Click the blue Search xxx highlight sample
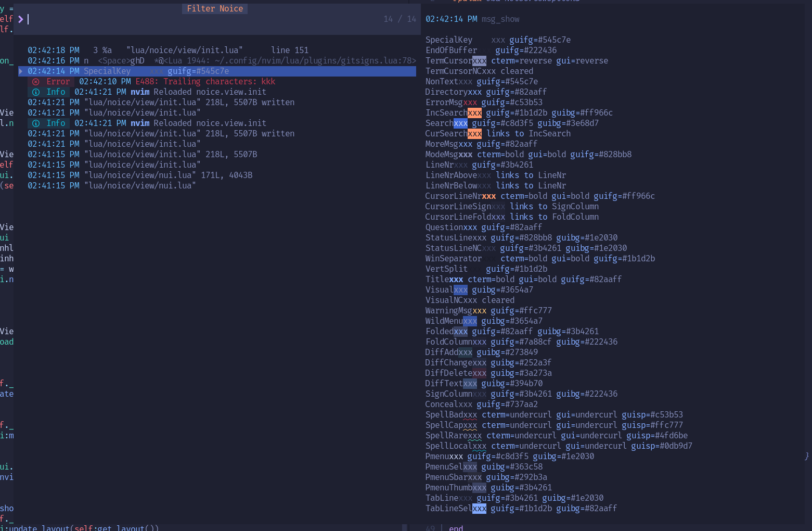 (460, 123)
